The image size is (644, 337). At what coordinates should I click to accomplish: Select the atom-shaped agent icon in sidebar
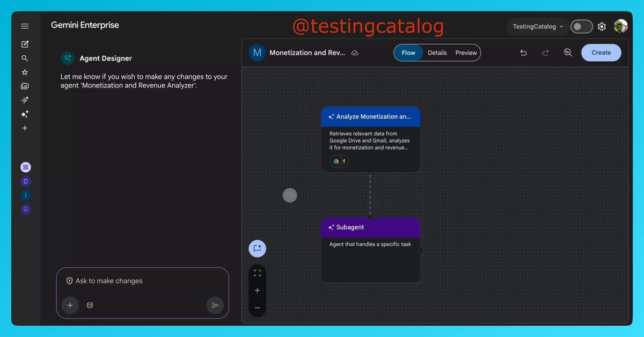point(26,167)
